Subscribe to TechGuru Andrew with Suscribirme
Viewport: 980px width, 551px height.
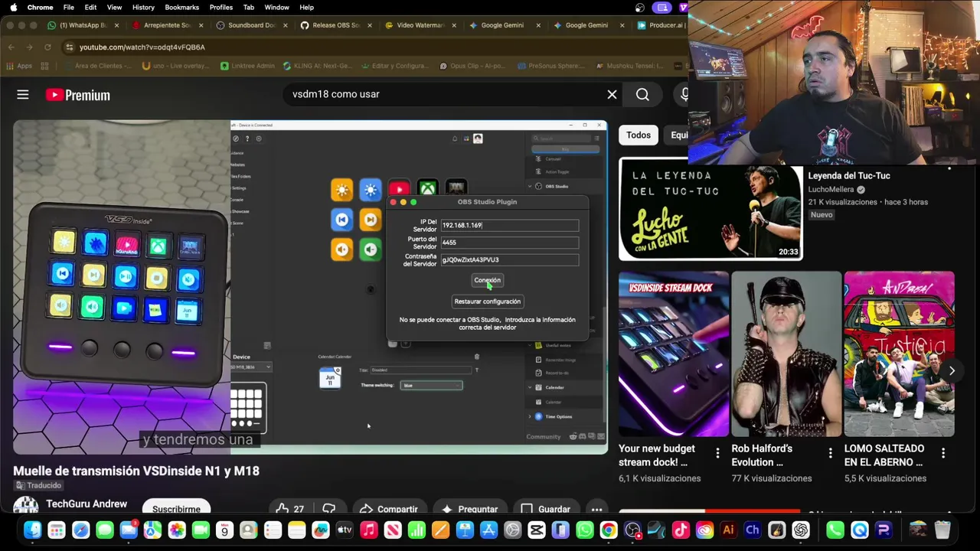coord(176,509)
